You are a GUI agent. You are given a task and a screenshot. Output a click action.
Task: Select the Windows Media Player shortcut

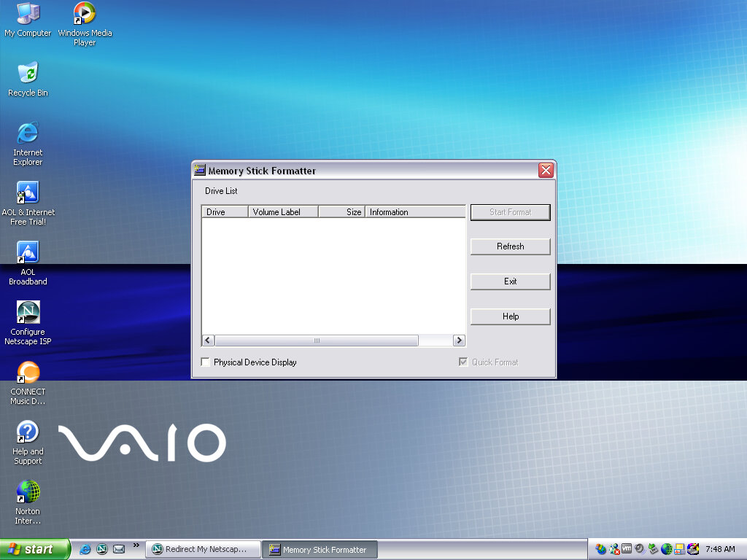[85, 14]
